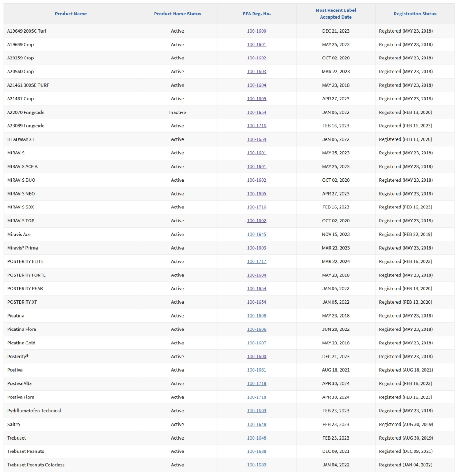Open link 100-1718 in Postiva Alta row
This screenshot has height=476, width=458.
tap(257, 383)
